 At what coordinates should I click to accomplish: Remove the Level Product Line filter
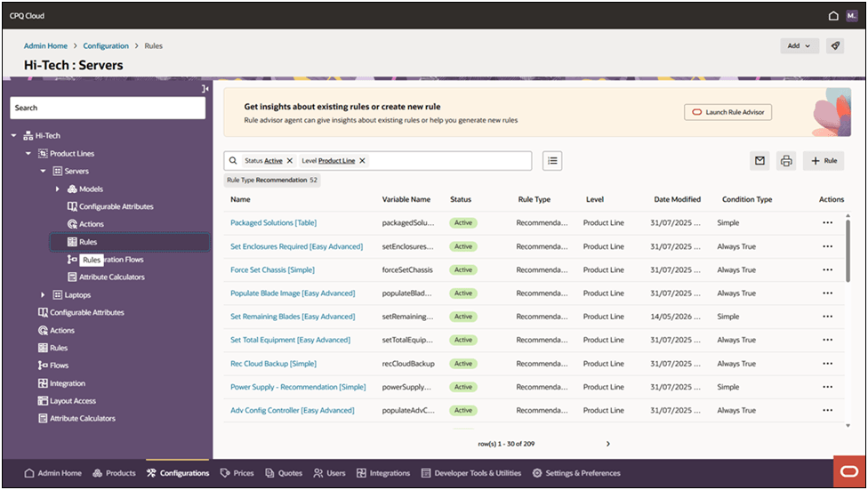point(362,161)
